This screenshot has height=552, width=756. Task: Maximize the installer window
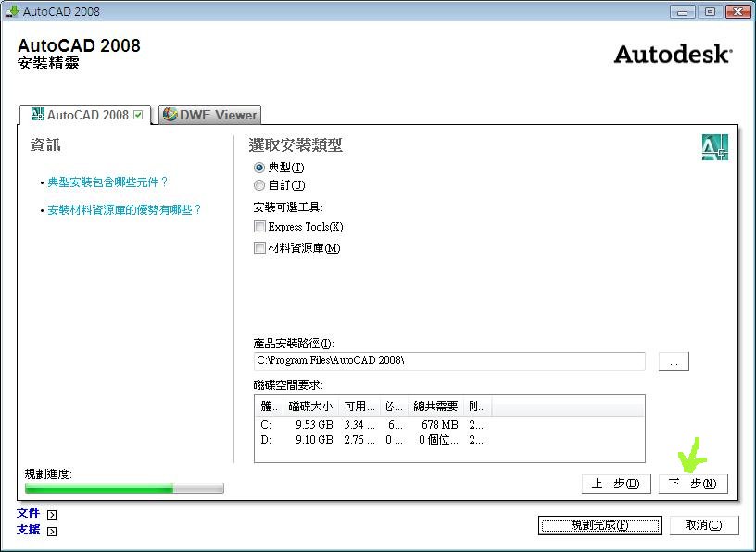coord(710,11)
